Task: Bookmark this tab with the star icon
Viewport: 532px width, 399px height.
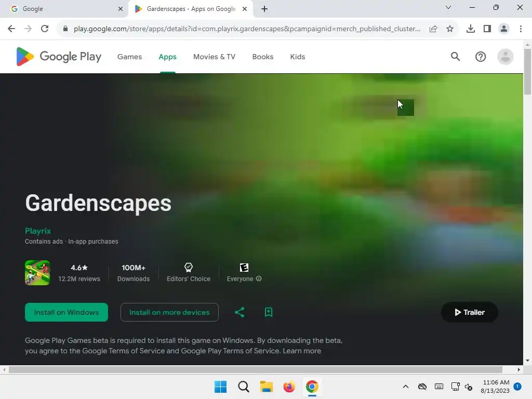Action: point(450,29)
